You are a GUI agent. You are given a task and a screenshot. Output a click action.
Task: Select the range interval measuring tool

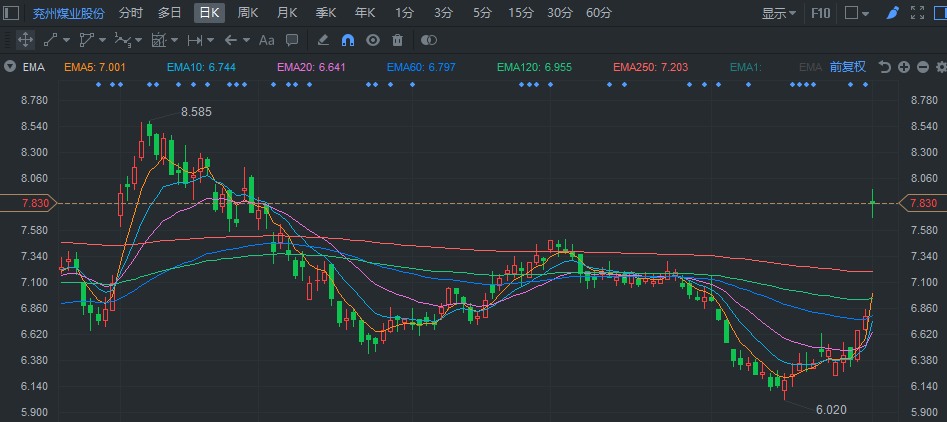click(x=194, y=40)
